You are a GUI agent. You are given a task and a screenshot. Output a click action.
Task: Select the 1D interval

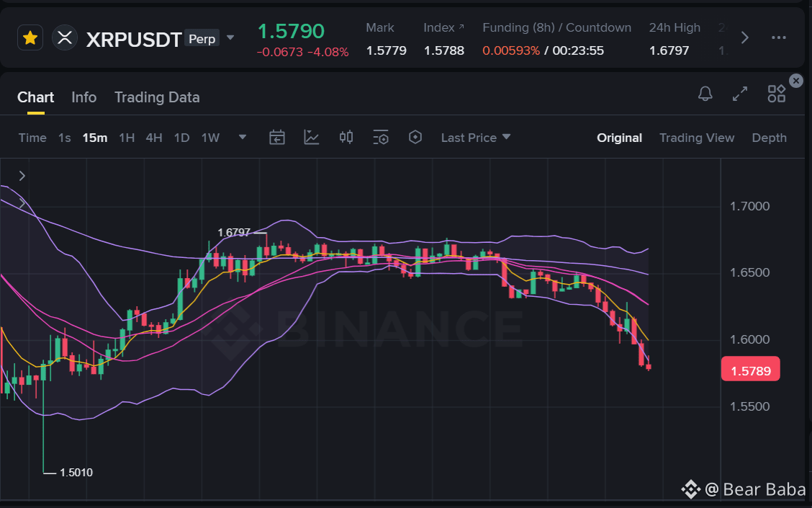tap(181, 138)
